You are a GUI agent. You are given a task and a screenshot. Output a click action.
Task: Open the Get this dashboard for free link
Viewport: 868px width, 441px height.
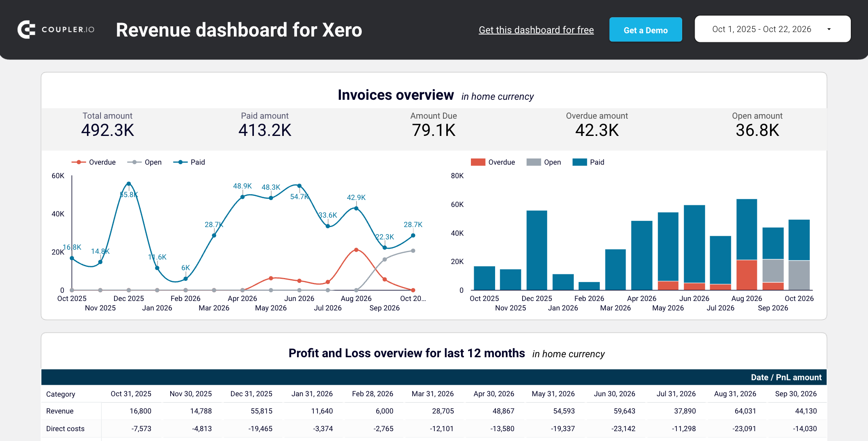click(x=536, y=30)
